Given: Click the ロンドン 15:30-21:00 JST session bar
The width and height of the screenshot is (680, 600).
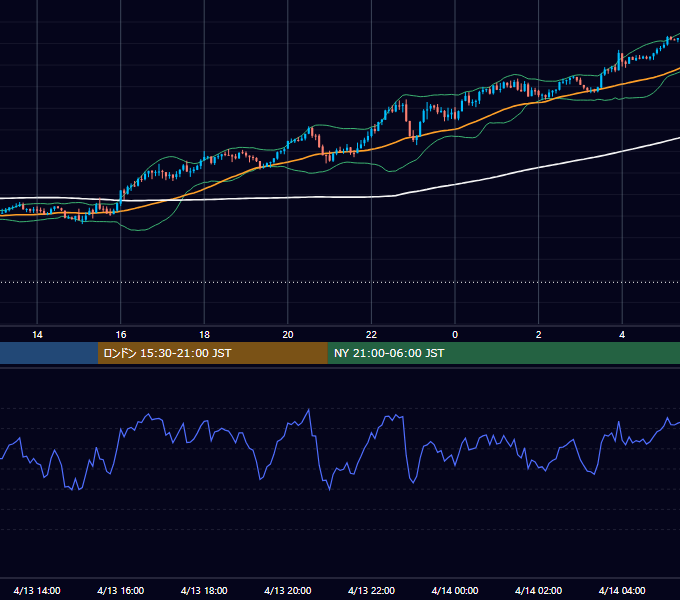Looking at the screenshot, I should point(212,353).
